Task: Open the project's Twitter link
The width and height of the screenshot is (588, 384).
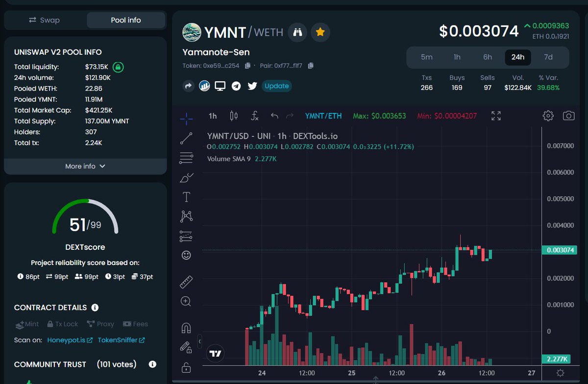Action: [252, 86]
